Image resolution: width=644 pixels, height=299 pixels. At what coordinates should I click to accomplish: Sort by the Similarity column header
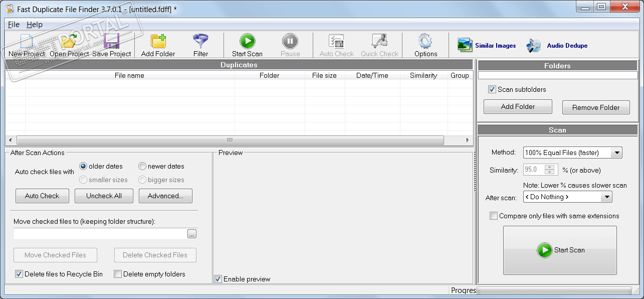pos(423,75)
